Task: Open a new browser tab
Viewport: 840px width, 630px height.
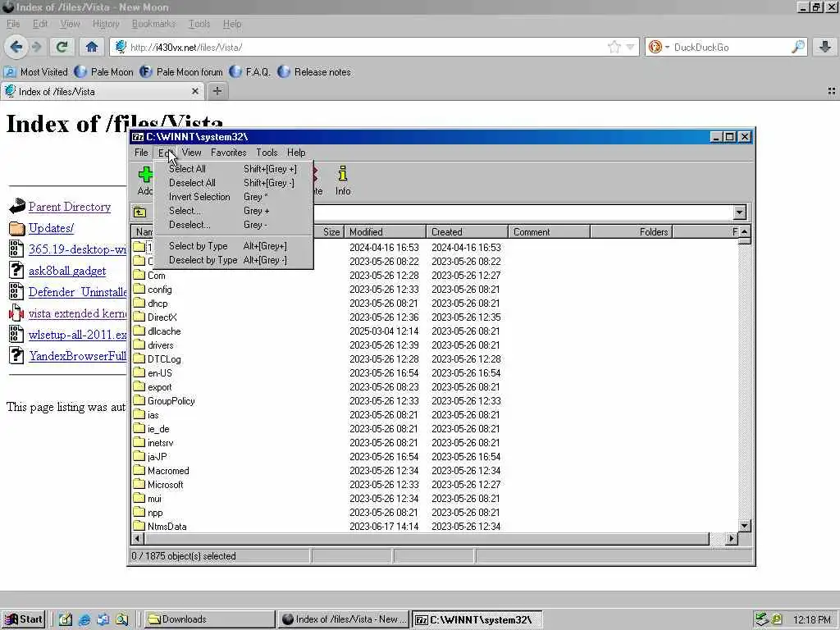Action: click(217, 92)
